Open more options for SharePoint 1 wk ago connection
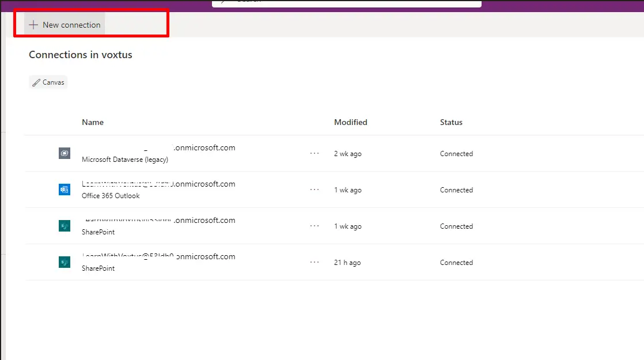This screenshot has width=644, height=360. [x=315, y=226]
